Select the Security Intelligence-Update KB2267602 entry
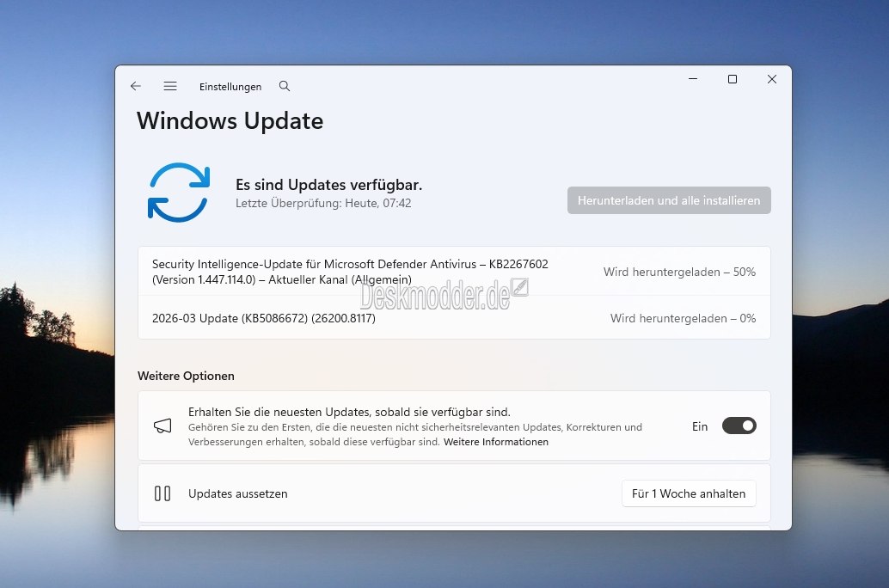 click(x=350, y=272)
